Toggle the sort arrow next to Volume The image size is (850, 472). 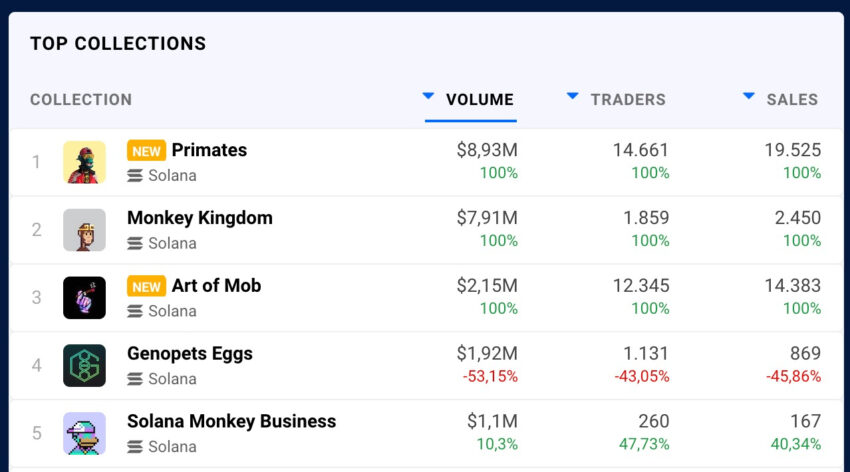428,96
